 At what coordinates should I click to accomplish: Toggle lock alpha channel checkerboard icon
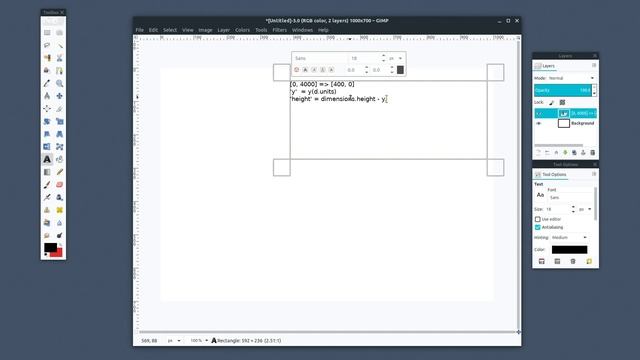tap(562, 102)
